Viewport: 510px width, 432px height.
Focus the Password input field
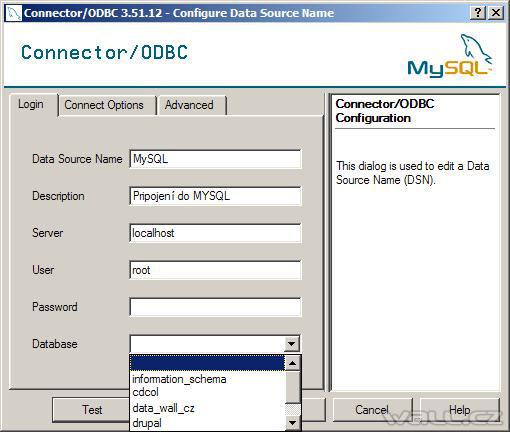pos(215,307)
